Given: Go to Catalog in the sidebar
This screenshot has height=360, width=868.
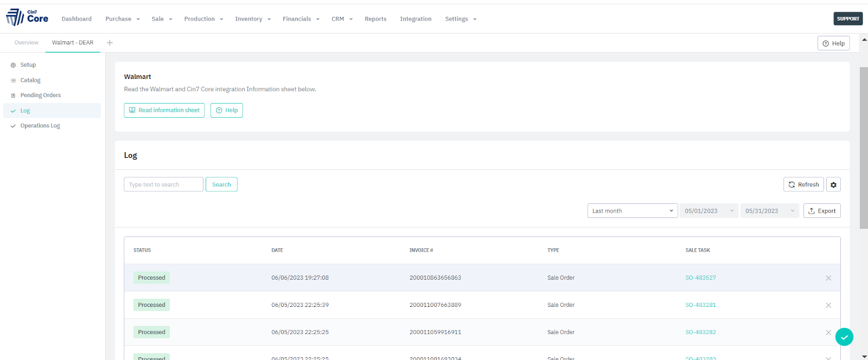Looking at the screenshot, I should tap(30, 80).
